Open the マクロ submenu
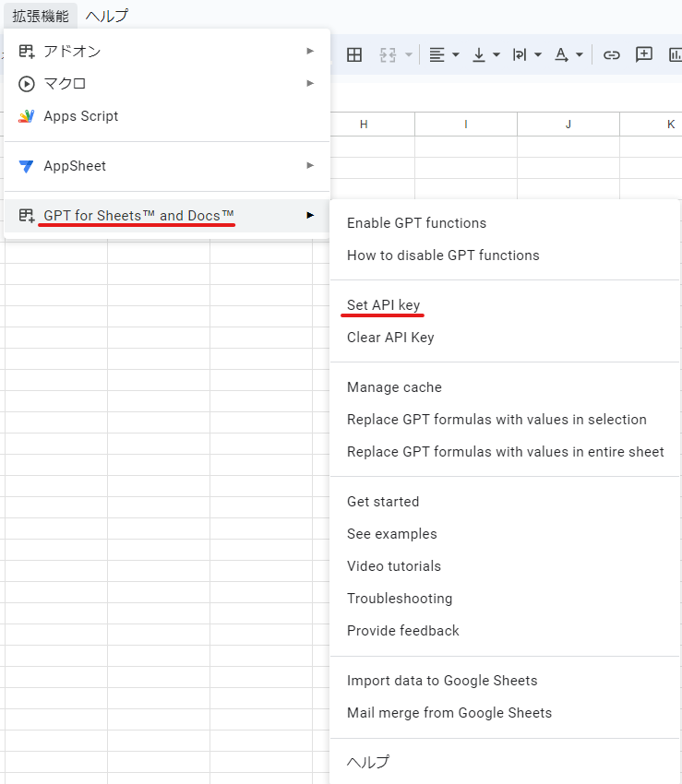Viewport: 682px width, 784px height. (167, 84)
